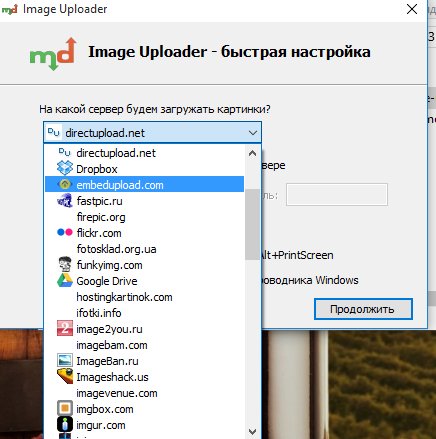This screenshot has width=436, height=439.
Task: Choose imgbox.com entry
Action: coord(144,409)
